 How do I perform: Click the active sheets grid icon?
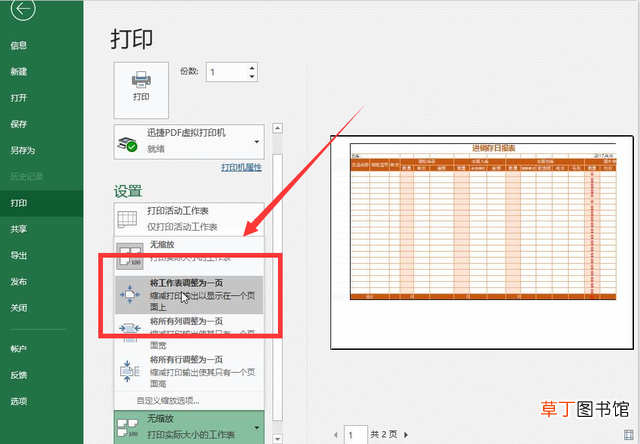[x=127, y=219]
